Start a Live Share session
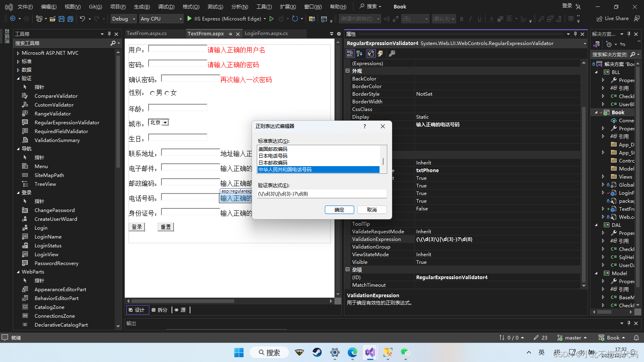 click(613, 19)
